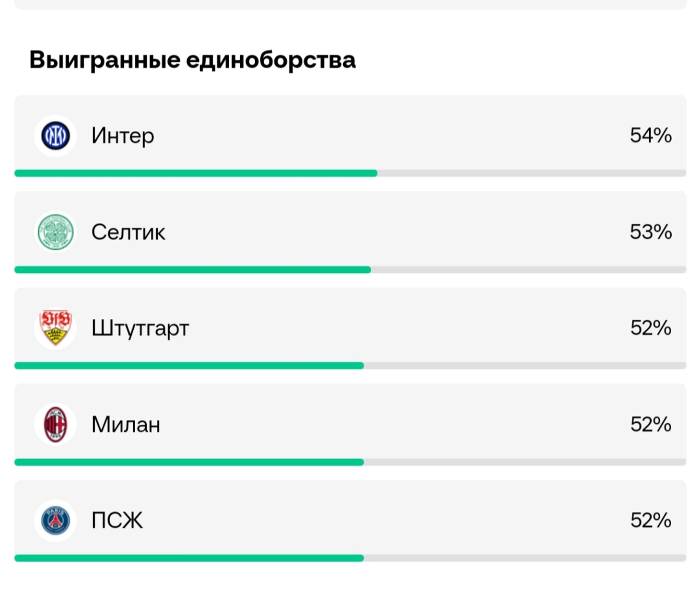Click the 53% value for Селтик
The height and width of the screenshot is (591, 700).
[x=651, y=232]
